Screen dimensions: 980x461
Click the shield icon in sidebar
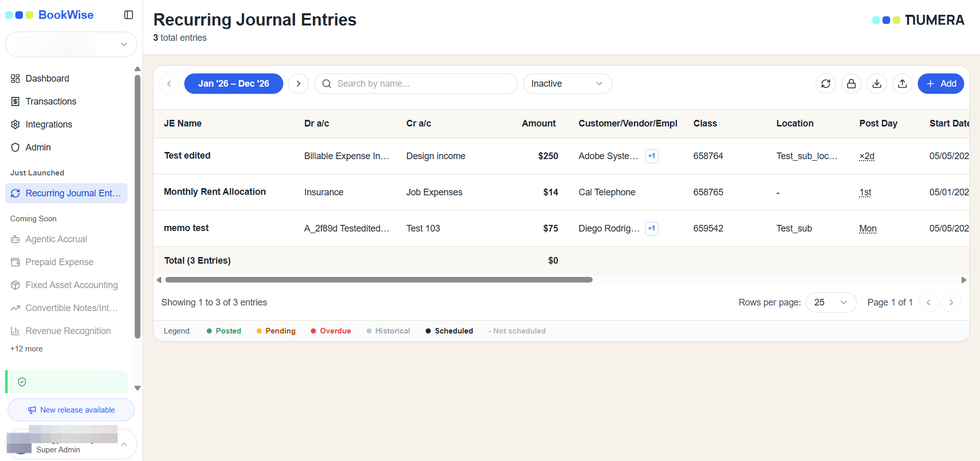click(22, 382)
